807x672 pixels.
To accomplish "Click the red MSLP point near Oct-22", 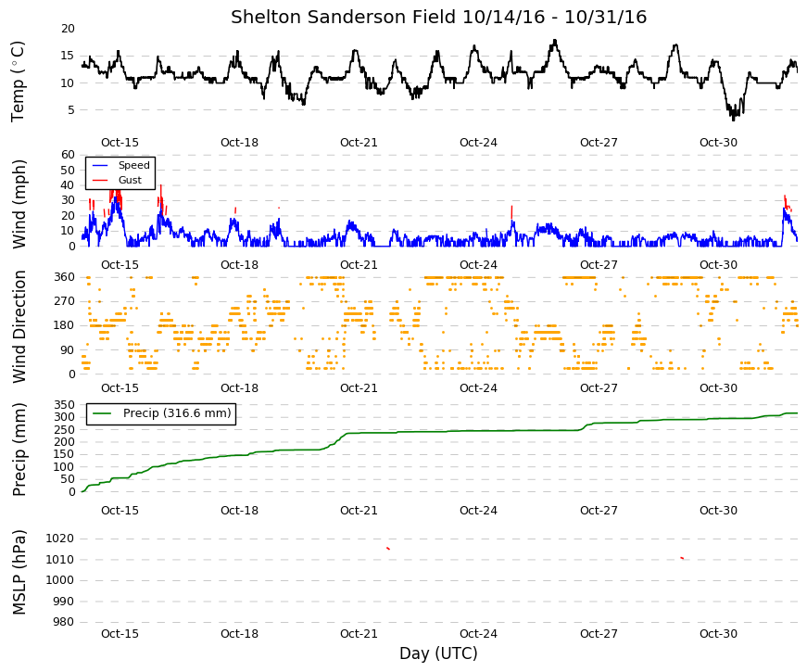I will 388,549.
